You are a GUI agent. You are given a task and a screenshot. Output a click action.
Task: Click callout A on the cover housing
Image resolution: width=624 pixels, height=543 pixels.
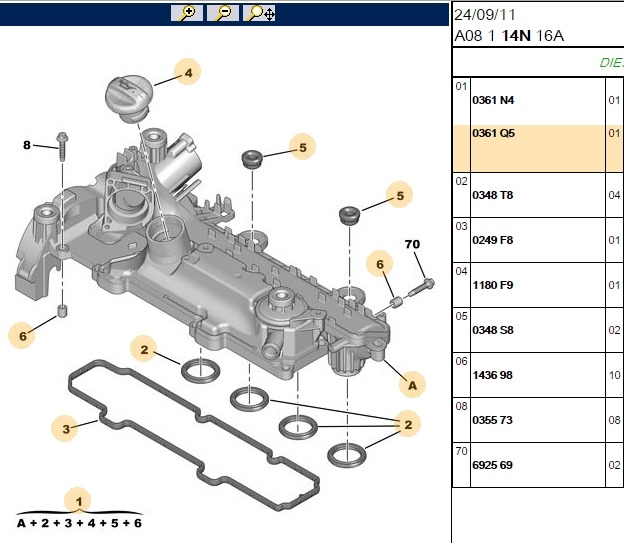(412, 385)
